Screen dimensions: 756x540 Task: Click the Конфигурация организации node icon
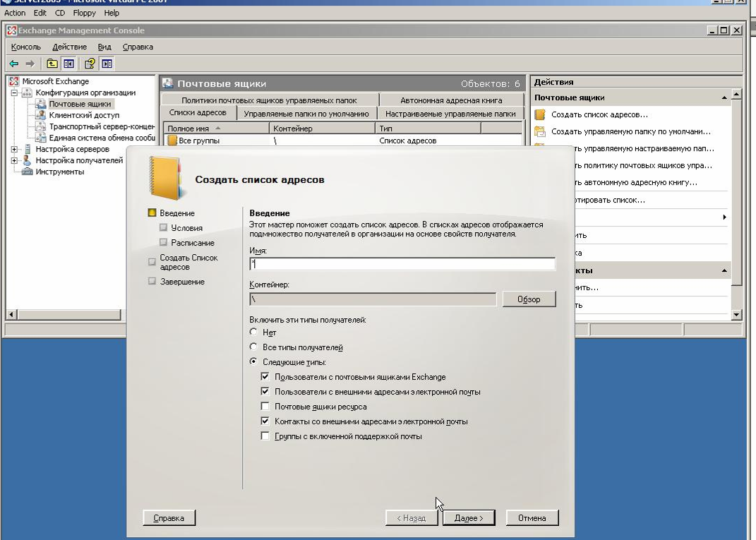pos(28,92)
